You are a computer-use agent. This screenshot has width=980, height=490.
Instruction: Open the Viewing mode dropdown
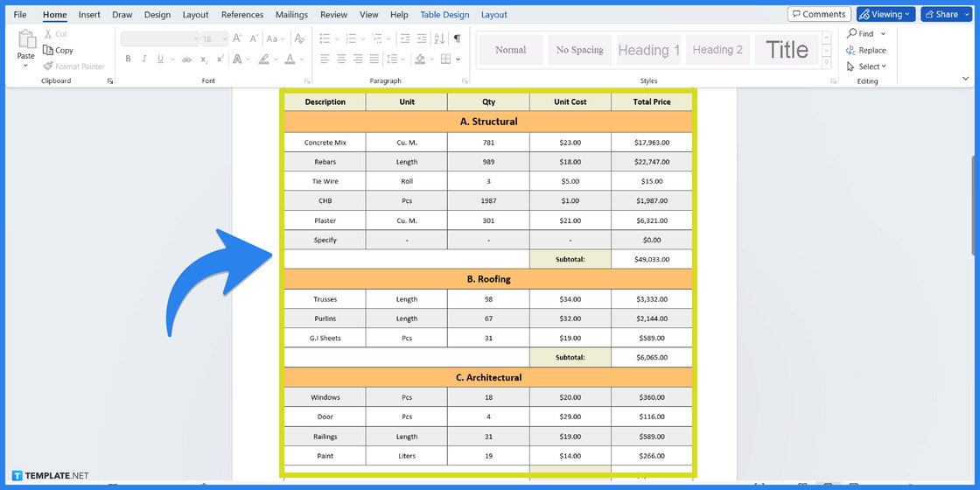(885, 14)
